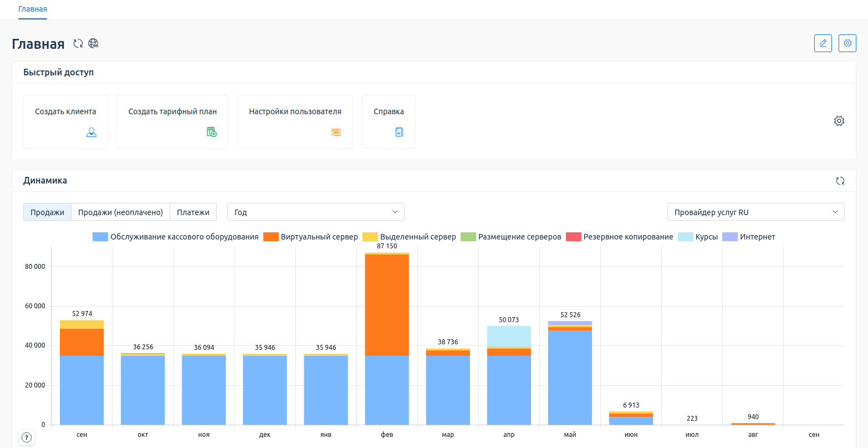
Task: Expand the Год period dropdown
Action: [315, 212]
